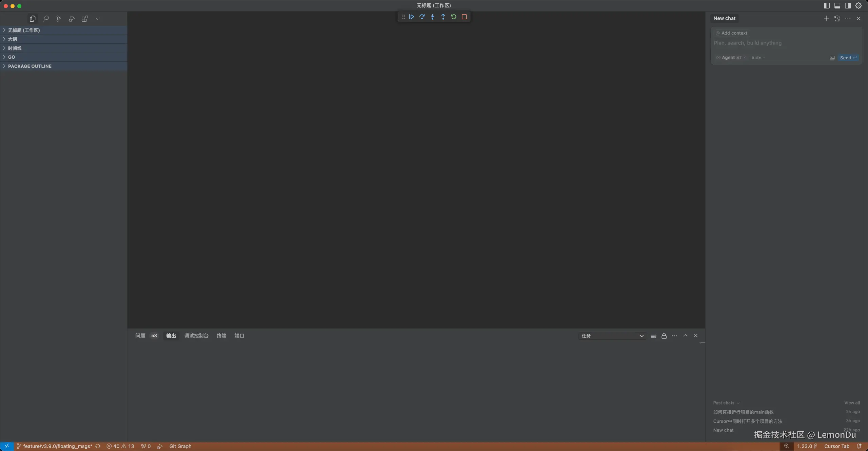The height and width of the screenshot is (451, 868).
Task: Click the Step Out debug arrow
Action: tap(443, 17)
